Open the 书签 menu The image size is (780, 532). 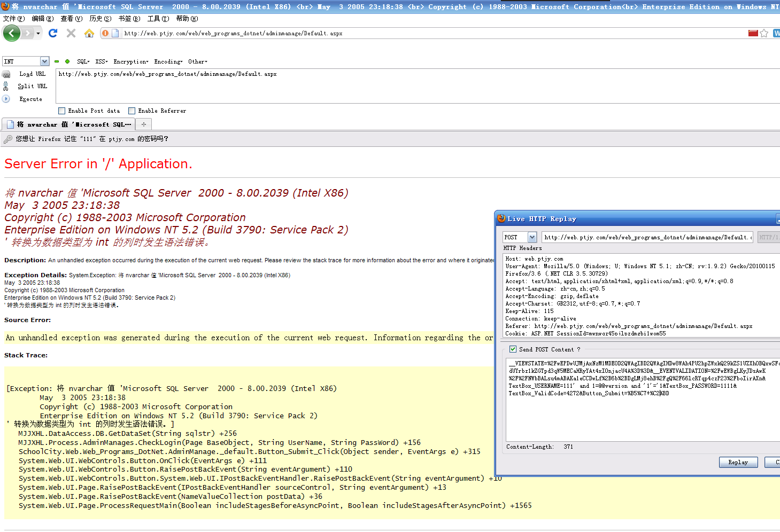point(129,19)
